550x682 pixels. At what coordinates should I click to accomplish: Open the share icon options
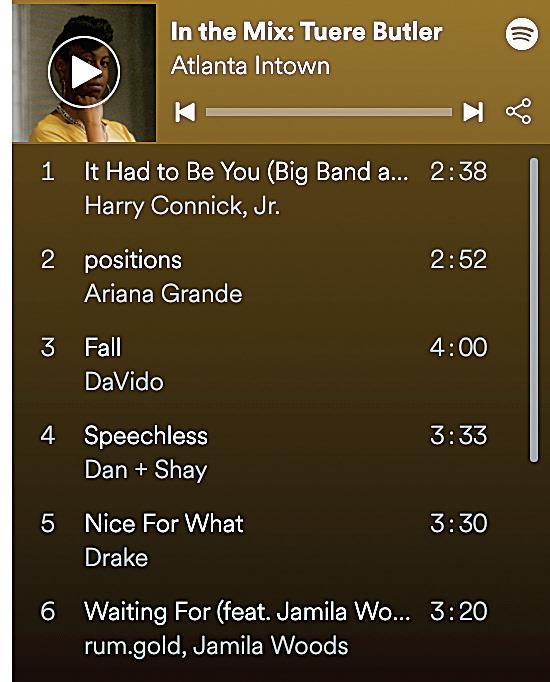tap(518, 111)
